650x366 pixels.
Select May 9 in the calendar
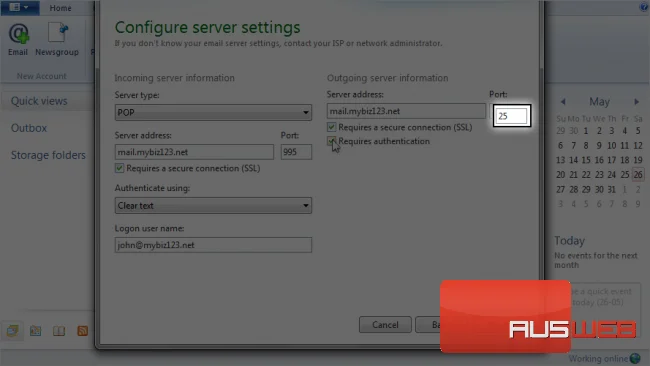click(599, 145)
